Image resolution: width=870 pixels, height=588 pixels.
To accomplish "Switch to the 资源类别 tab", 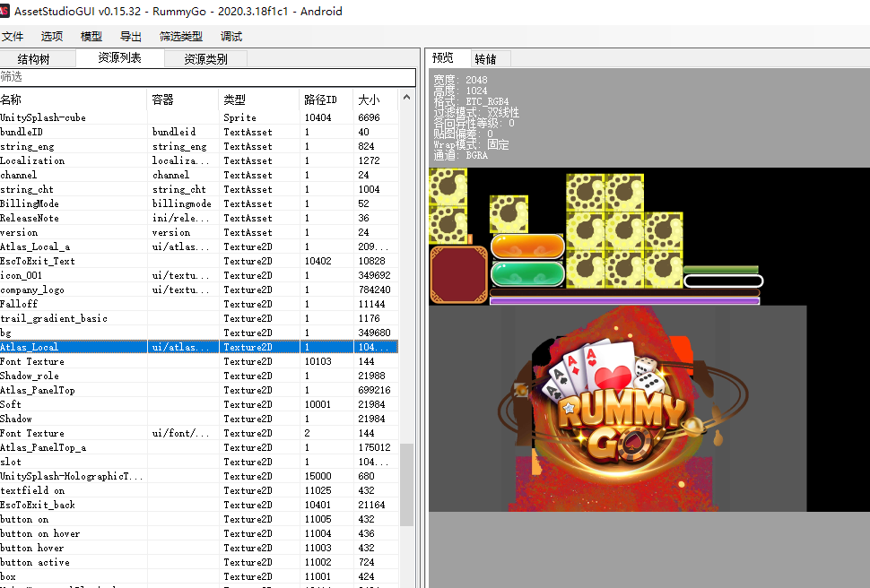I will 206,59.
